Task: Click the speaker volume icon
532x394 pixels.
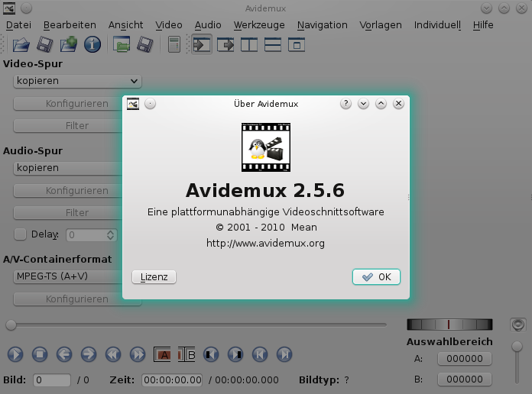Action: [x=517, y=325]
